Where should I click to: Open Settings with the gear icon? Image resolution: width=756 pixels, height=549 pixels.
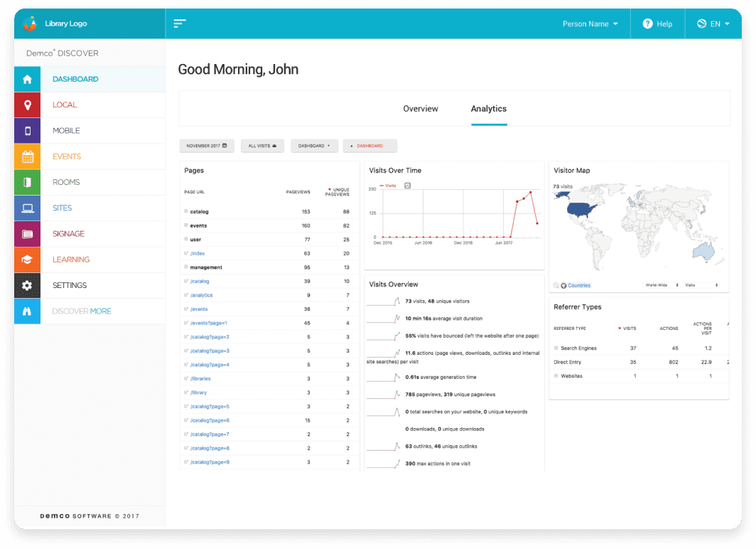pos(27,285)
